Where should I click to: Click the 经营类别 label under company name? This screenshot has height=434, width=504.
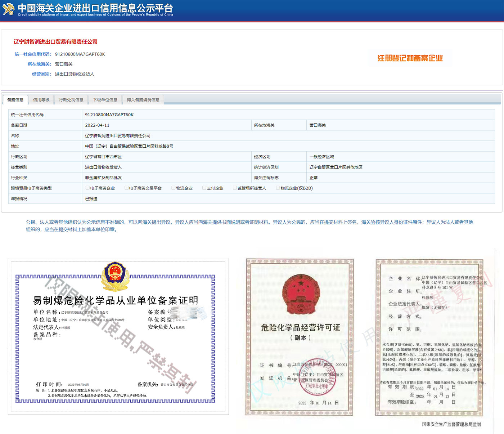(x=42, y=74)
